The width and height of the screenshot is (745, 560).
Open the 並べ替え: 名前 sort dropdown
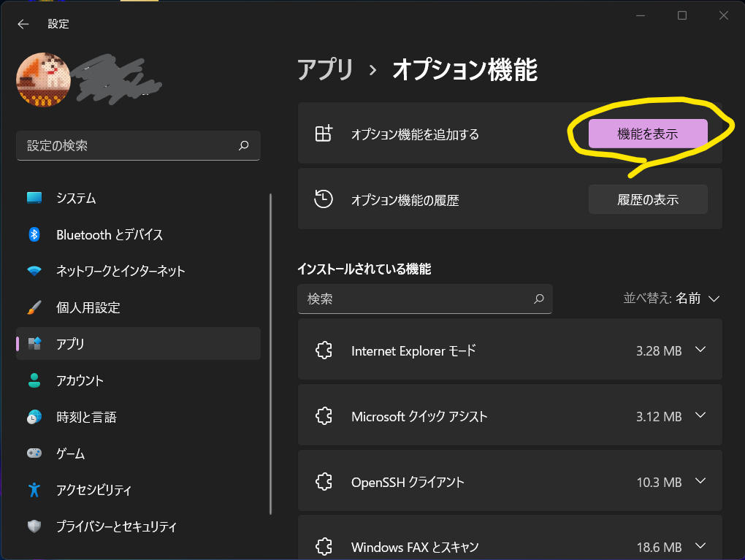[672, 299]
